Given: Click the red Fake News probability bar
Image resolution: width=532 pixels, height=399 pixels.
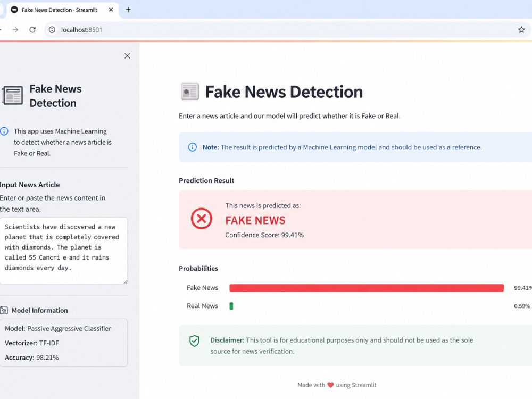Looking at the screenshot, I should point(367,288).
